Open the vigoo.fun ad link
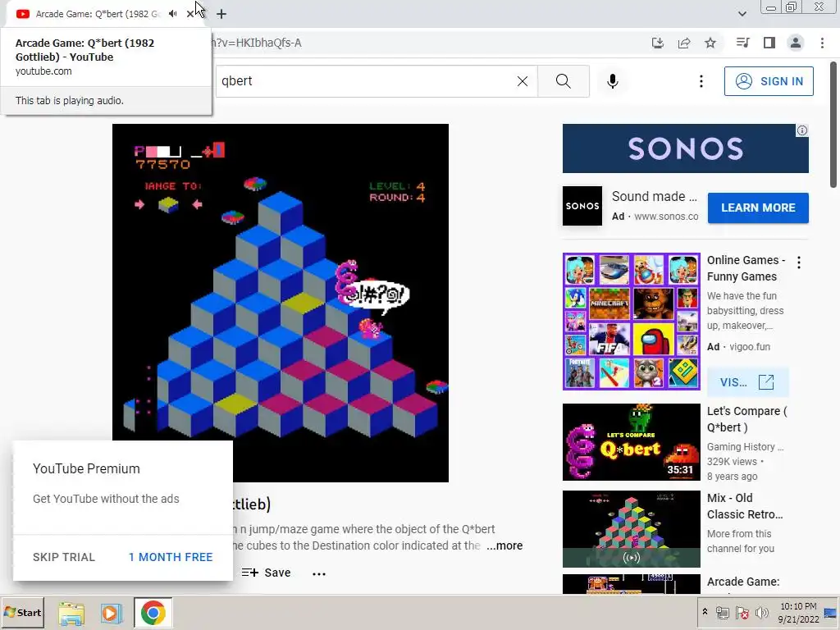840x630 pixels. point(750,347)
